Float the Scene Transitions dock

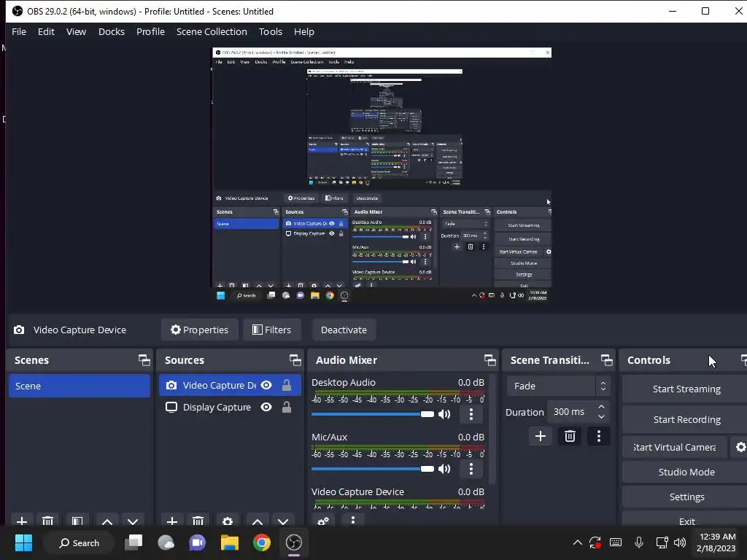[606, 360]
